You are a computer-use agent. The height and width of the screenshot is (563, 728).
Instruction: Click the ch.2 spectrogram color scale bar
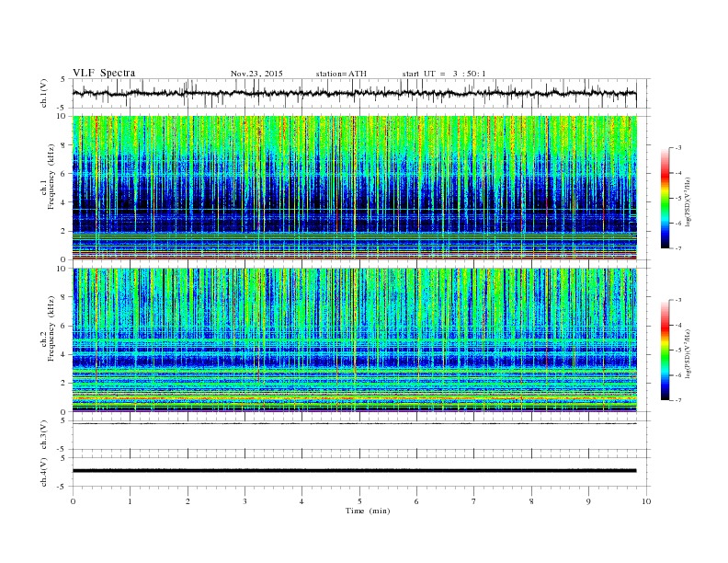point(665,350)
